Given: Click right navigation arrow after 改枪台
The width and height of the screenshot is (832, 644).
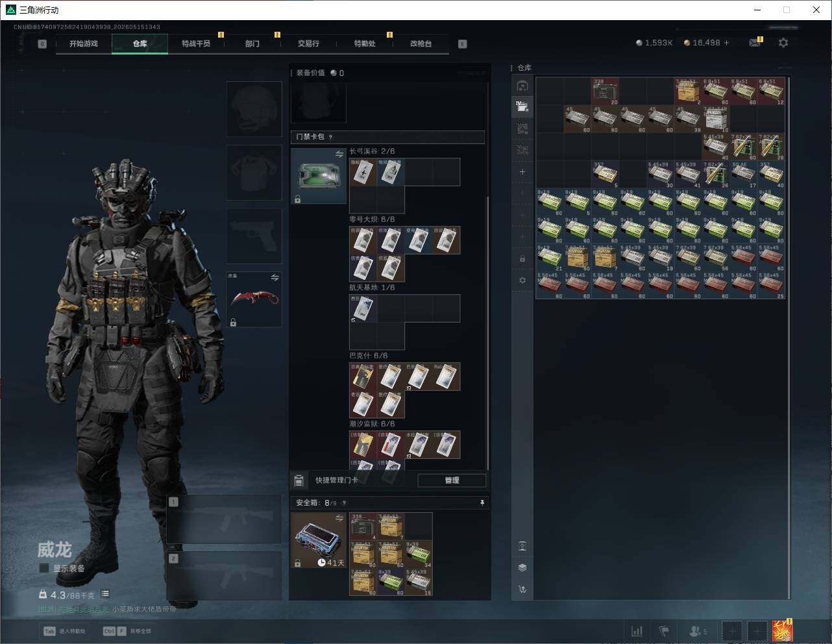Looking at the screenshot, I should pos(463,43).
